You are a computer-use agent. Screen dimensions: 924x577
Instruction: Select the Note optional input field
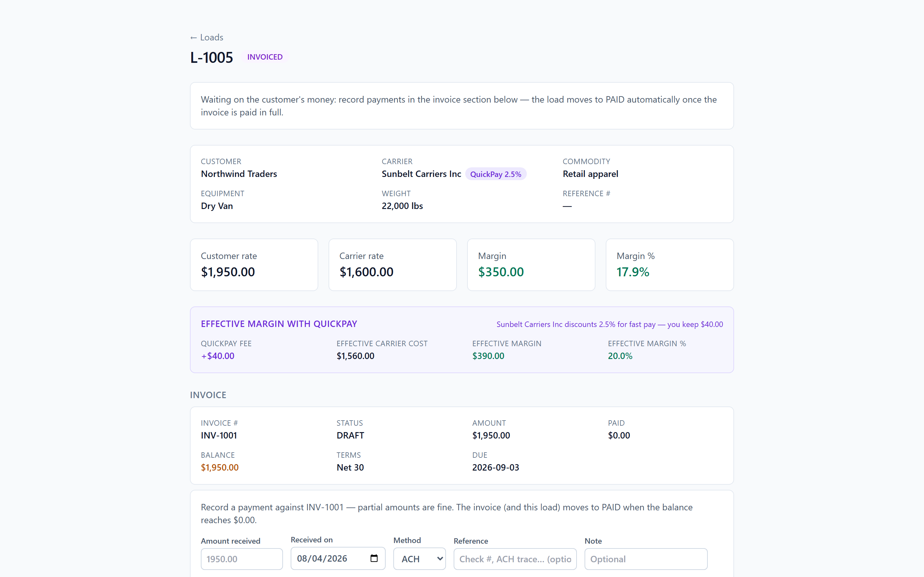pyautogui.click(x=646, y=559)
